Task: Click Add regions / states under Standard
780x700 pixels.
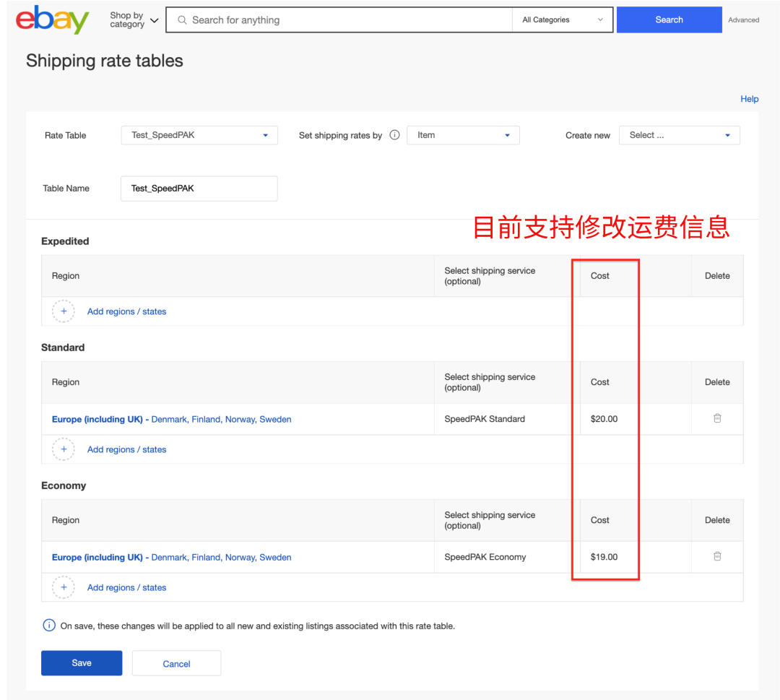Action: 127,449
